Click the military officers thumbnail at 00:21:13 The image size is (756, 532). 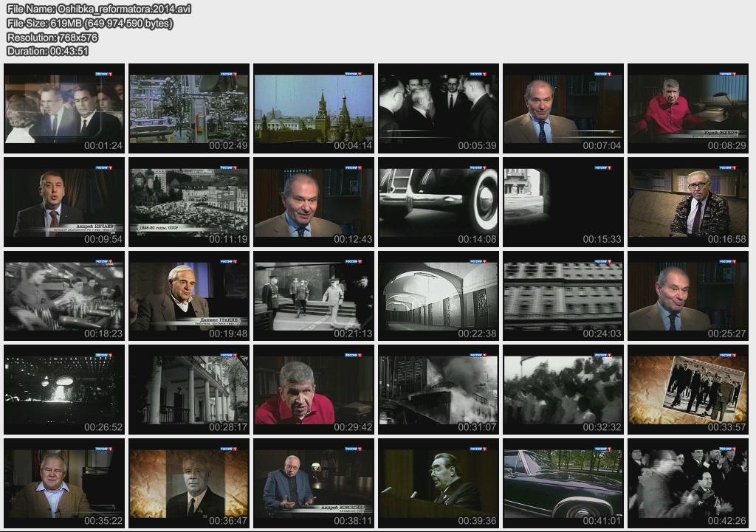314,296
